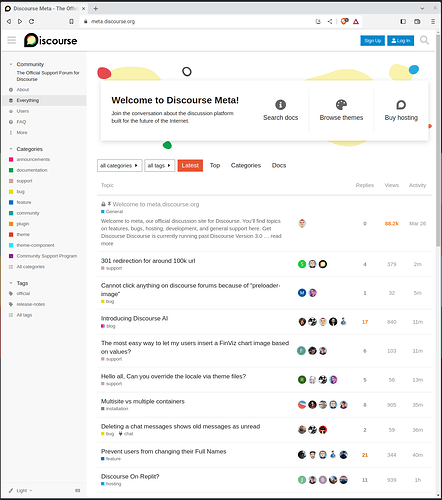
Task: Click the Sign Up button
Action: (x=373, y=41)
